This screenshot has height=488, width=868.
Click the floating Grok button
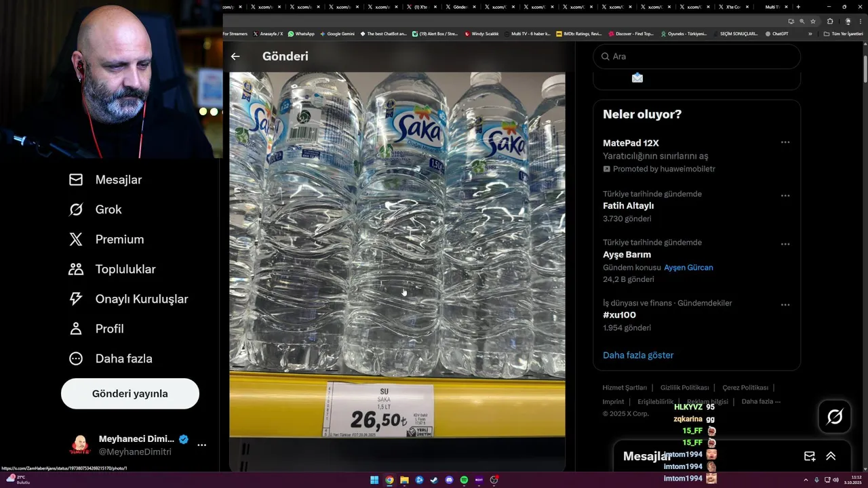(x=835, y=417)
